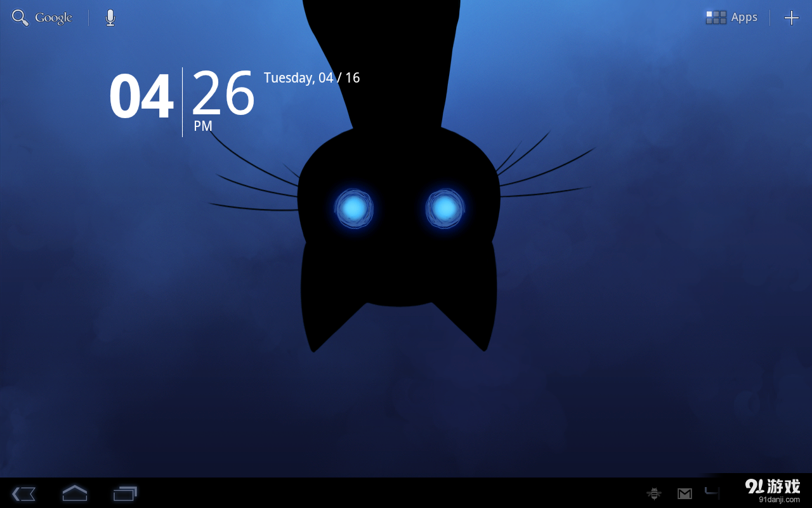Tap the Apps label in top bar
The height and width of the screenshot is (508, 812).
[744, 17]
